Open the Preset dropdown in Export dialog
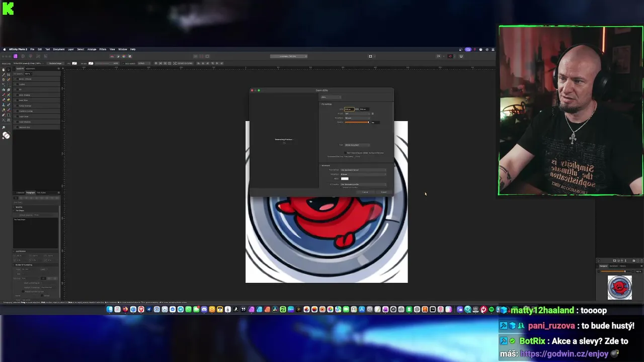The width and height of the screenshot is (644, 362). click(357, 114)
